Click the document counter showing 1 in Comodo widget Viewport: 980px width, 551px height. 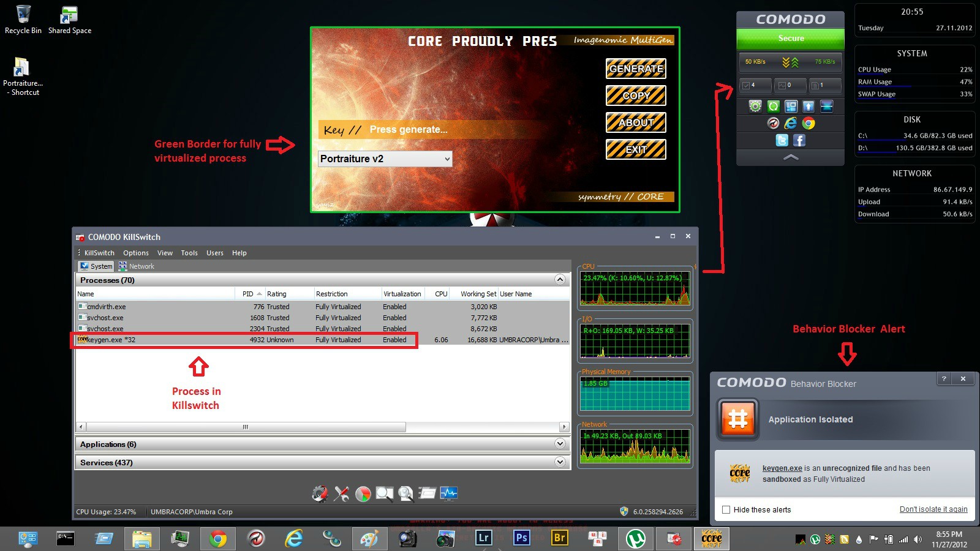pyautogui.click(x=824, y=86)
